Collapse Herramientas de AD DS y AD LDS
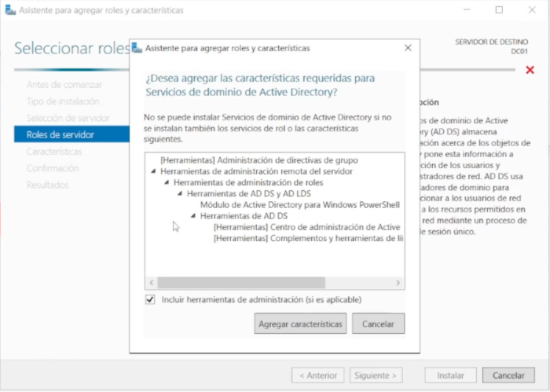 click(180, 193)
